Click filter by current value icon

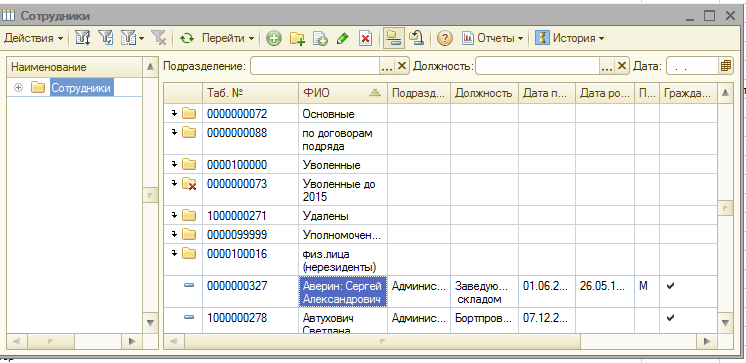tap(106, 38)
